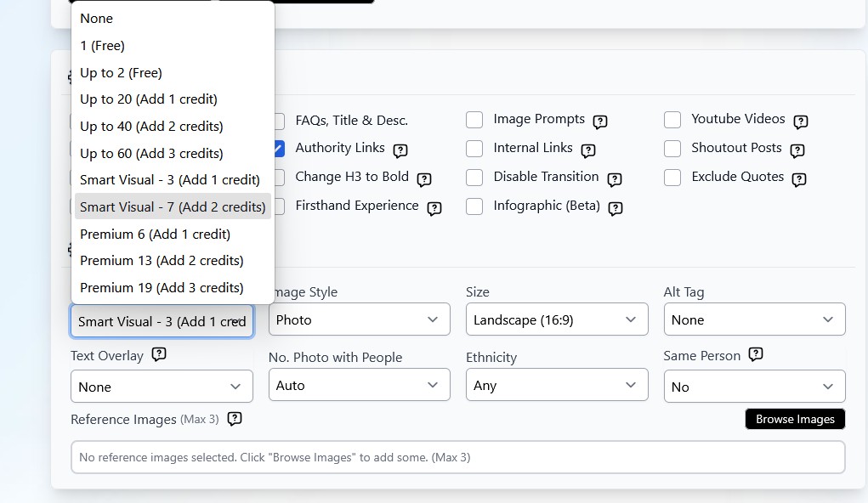Open the Image Style dropdown showing Photo
Viewport: 868px width, 503px height.
click(360, 319)
